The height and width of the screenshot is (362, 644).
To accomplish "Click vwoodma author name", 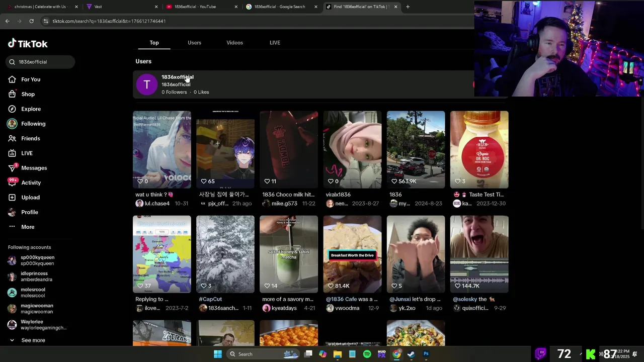I will 347,308.
